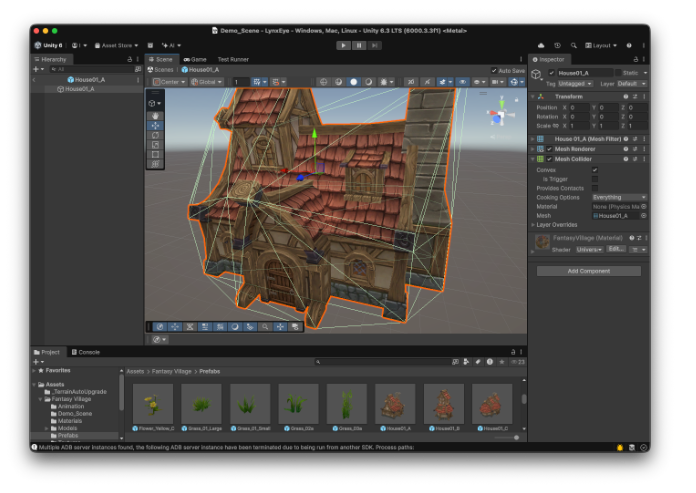Enable the Is Trigger checkbox
The height and width of the screenshot is (493, 696).
[x=595, y=179]
